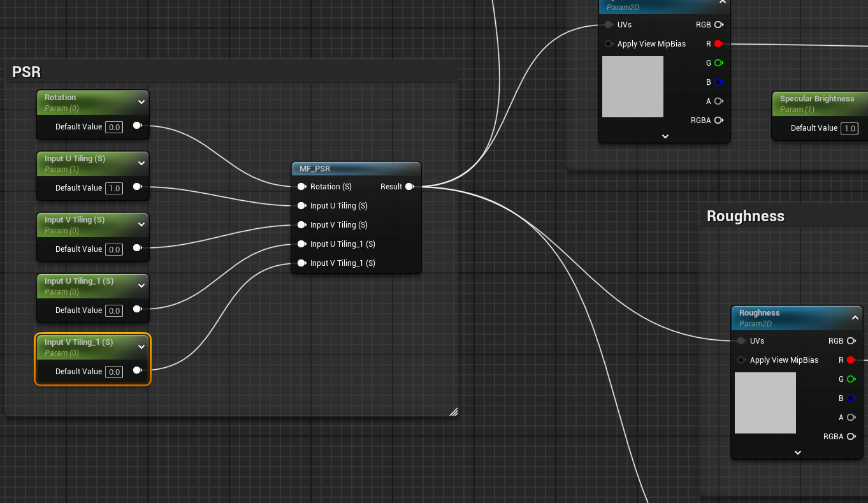
Task: Click the Rotation node output pin
Action: pos(137,126)
